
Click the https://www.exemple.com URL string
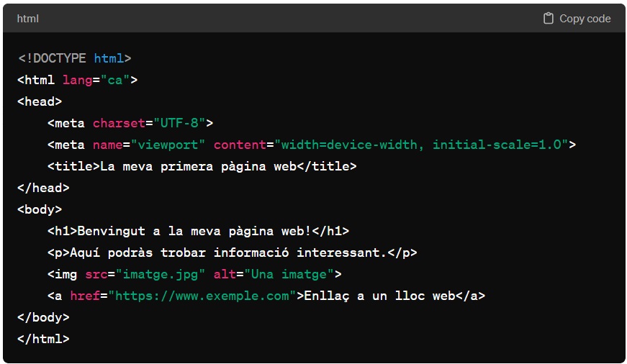(202, 296)
